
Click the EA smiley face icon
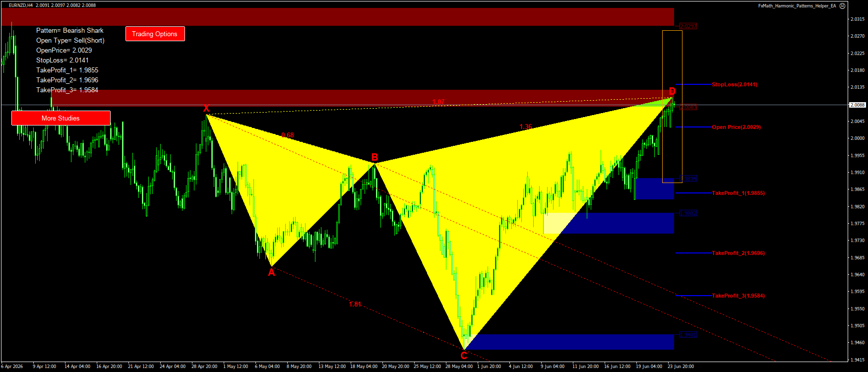click(x=842, y=6)
